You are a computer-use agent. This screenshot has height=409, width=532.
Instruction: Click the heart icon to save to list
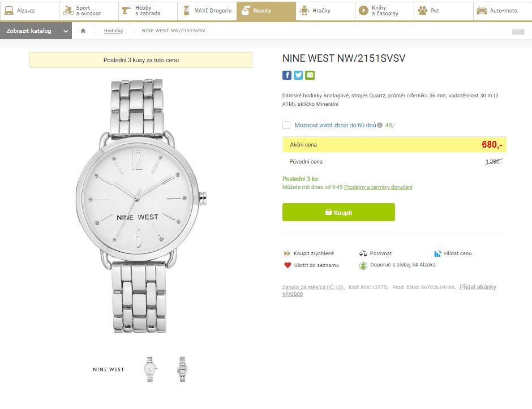point(288,265)
